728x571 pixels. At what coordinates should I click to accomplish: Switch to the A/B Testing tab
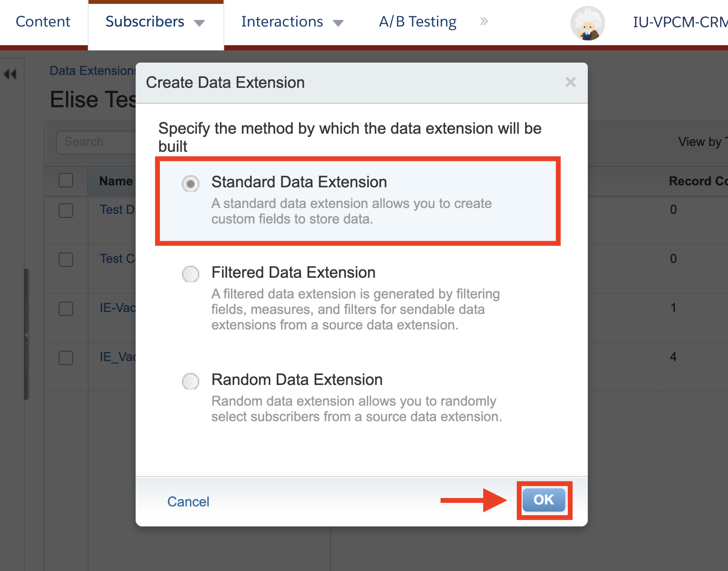417,22
